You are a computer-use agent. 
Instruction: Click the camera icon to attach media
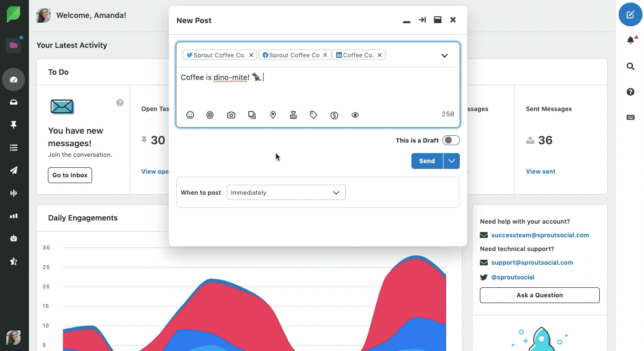[x=231, y=115]
